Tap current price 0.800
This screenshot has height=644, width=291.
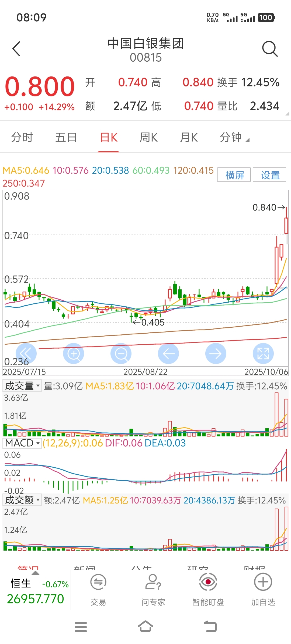(40, 86)
